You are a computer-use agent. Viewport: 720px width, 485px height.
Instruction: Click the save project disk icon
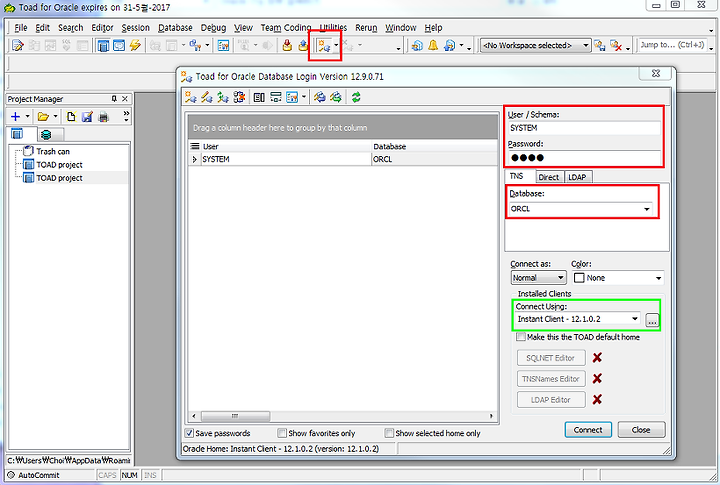pyautogui.click(x=87, y=117)
